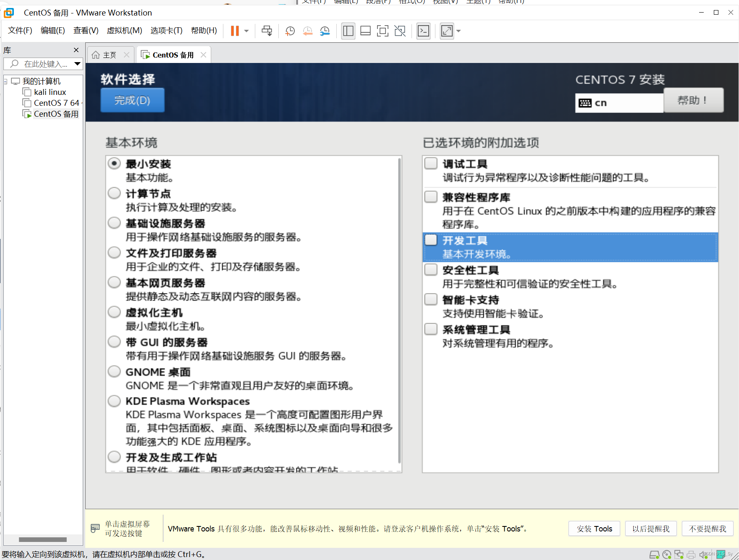
Task: Open the 帮助(H) menu
Action: point(204,30)
